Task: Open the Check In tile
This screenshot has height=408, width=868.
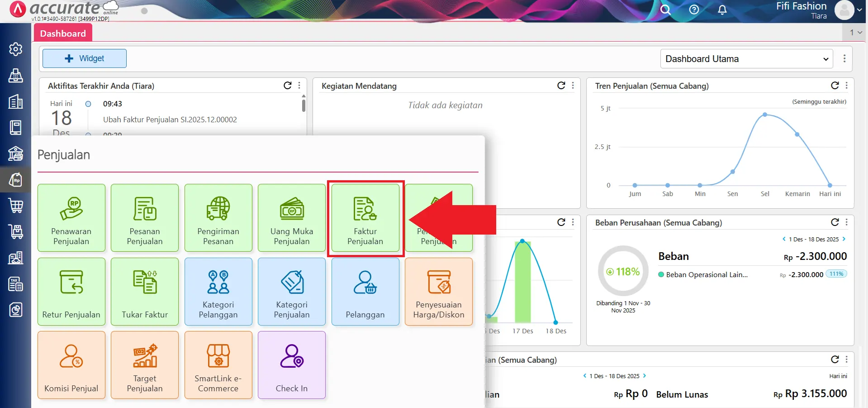Action: [292, 365]
